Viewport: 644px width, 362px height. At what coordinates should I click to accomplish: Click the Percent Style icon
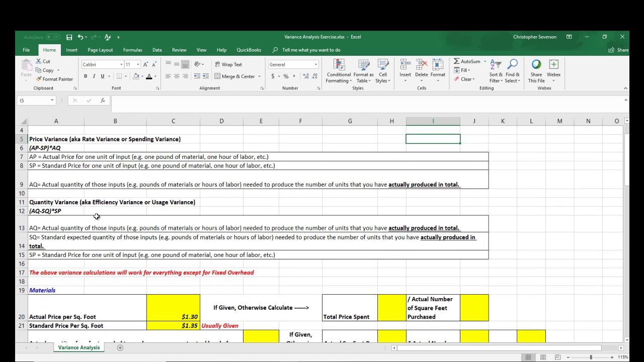click(286, 76)
